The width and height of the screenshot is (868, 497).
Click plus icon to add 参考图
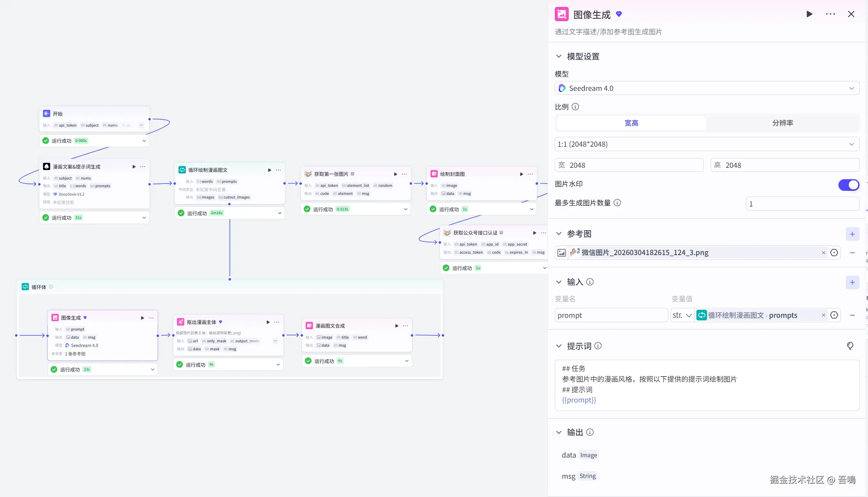point(852,234)
